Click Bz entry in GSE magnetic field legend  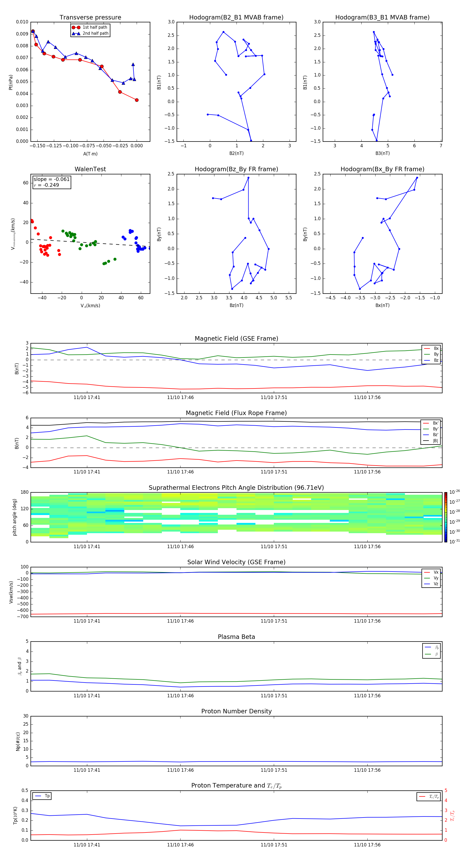(x=431, y=360)
